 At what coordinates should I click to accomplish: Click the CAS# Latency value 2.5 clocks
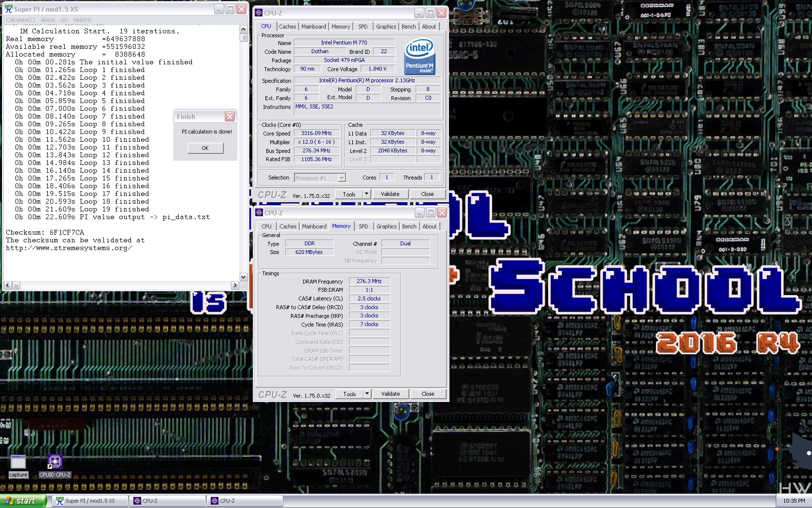coord(369,299)
